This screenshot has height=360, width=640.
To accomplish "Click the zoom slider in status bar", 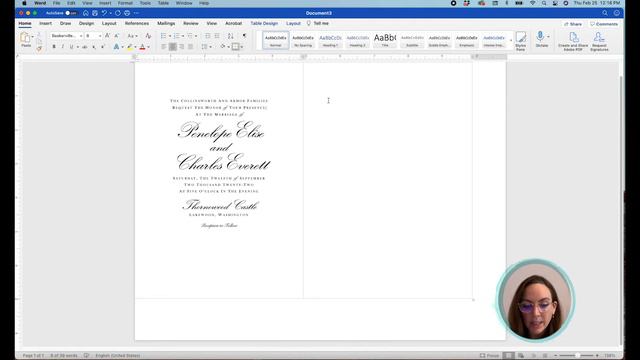I will click(577, 356).
